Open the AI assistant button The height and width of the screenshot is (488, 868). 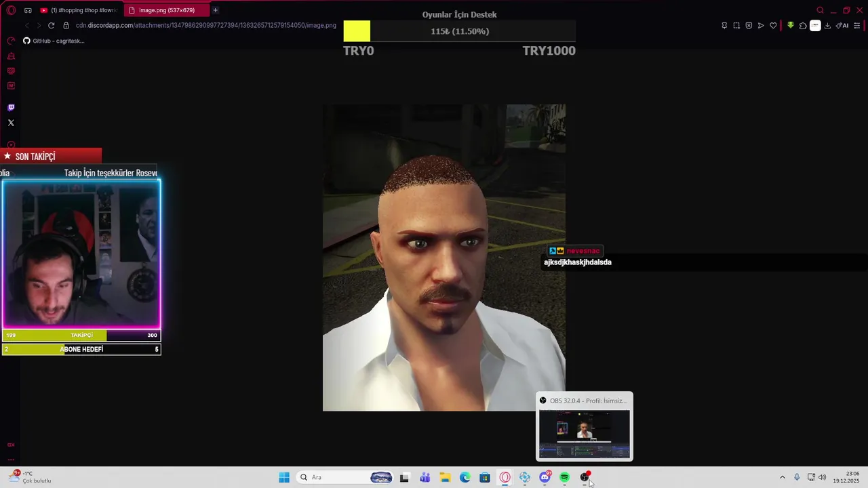(842, 26)
